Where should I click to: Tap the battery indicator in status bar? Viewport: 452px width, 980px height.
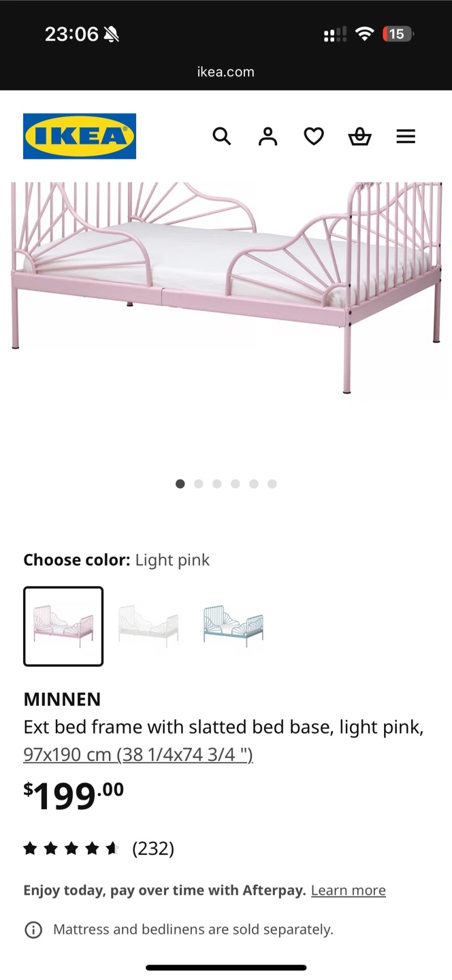pyautogui.click(x=398, y=34)
